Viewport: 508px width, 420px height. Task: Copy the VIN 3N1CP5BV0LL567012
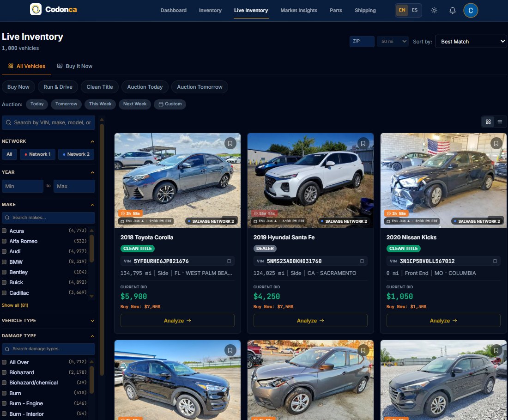pyautogui.click(x=495, y=261)
